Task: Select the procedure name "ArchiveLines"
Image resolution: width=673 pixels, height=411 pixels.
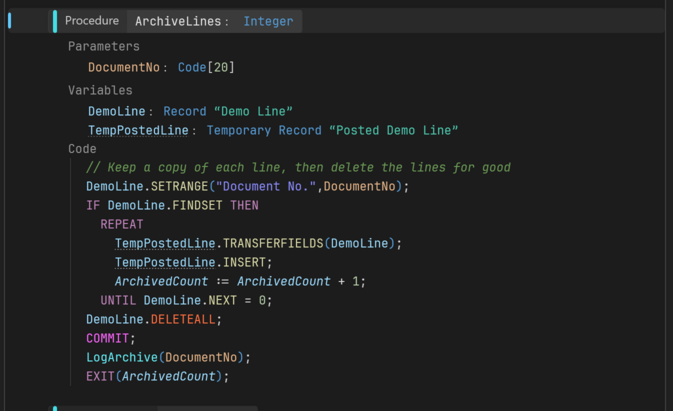Action: [178, 21]
